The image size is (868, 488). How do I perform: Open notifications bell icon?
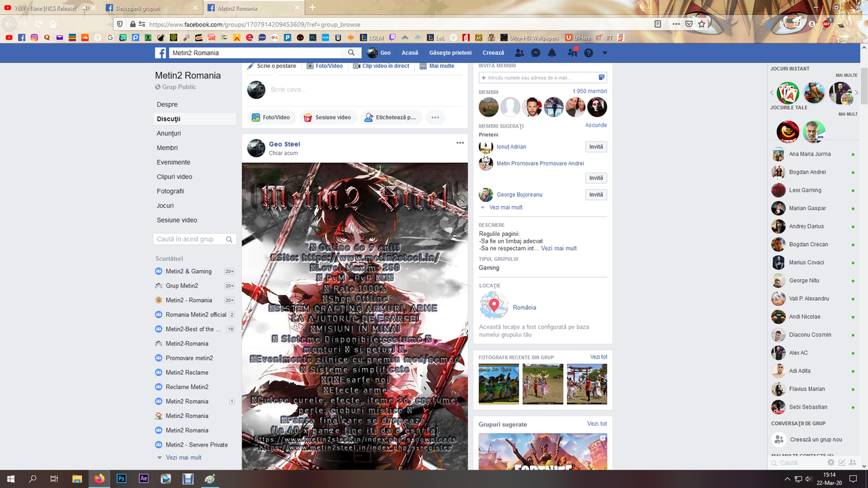tap(552, 53)
